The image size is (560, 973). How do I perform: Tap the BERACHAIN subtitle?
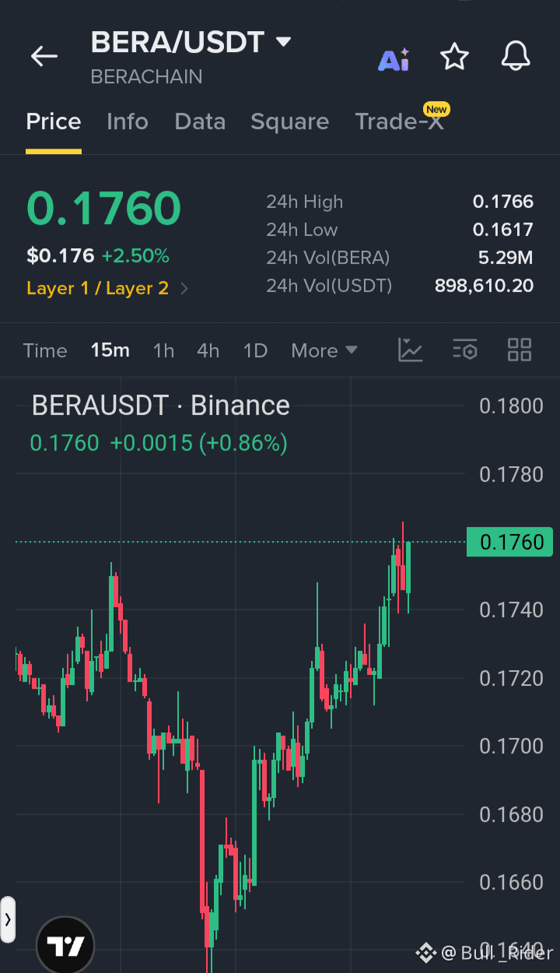click(x=146, y=76)
